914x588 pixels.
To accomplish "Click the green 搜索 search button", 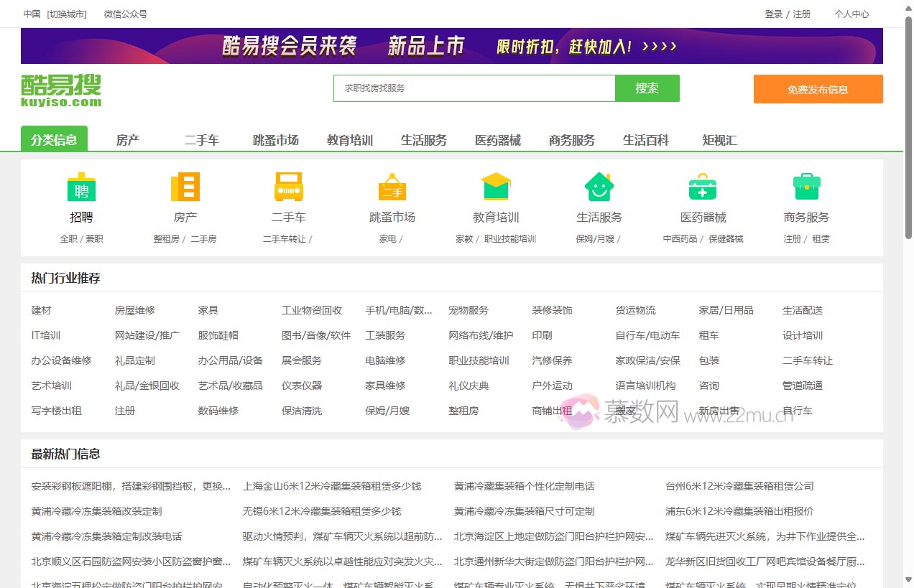I will pos(647,88).
